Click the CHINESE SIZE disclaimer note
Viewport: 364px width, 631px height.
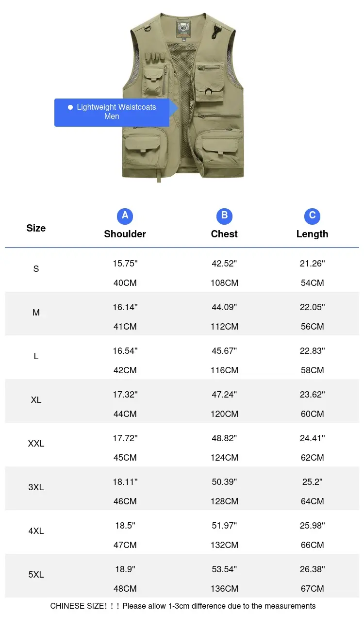coord(183,606)
